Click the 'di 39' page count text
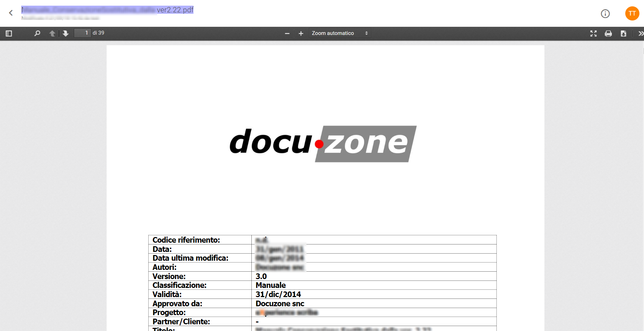This screenshot has width=644, height=331. point(99,33)
